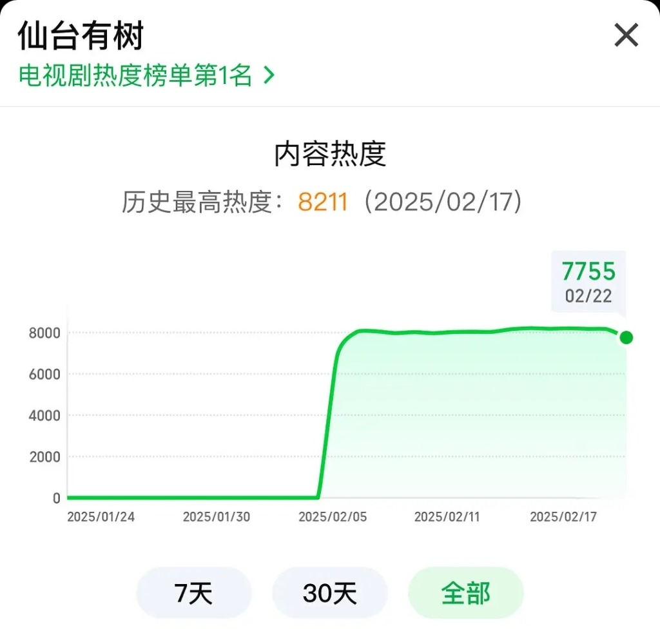
Task: Close the 仙台有树 popularity panel
Action: [626, 35]
